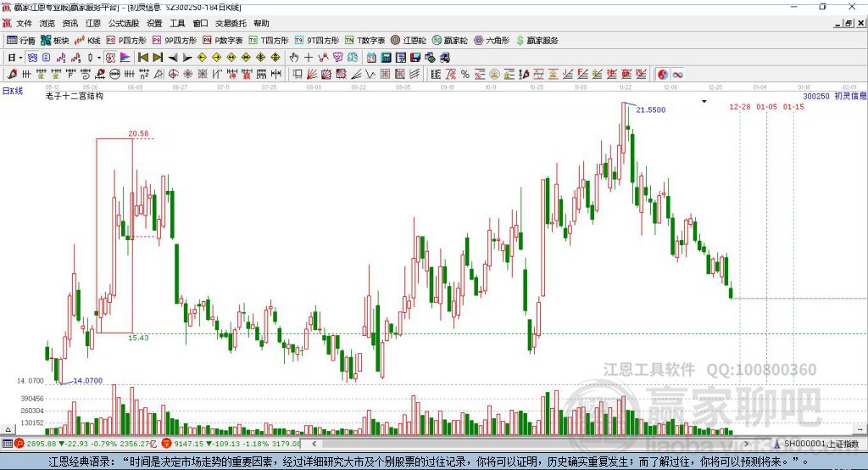The image size is (868, 470).
Task: Jump to first bar icon
Action: coord(143,58)
